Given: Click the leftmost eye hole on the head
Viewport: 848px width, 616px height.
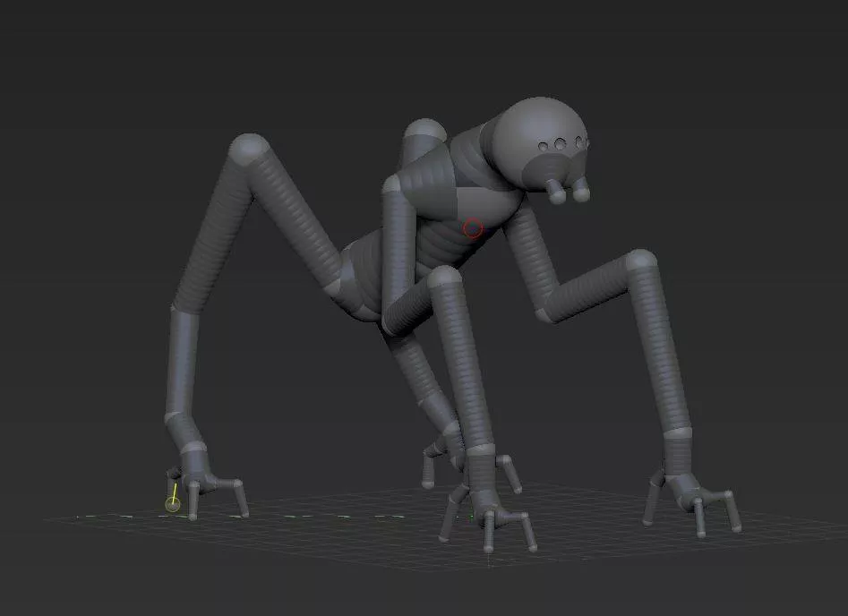Looking at the screenshot, I should coord(544,146).
